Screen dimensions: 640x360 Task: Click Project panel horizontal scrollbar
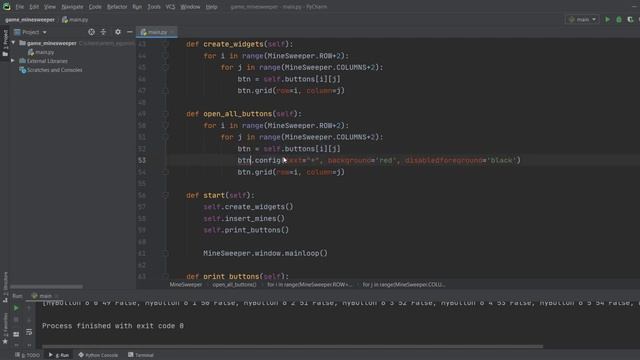pyautogui.click(x=46, y=287)
